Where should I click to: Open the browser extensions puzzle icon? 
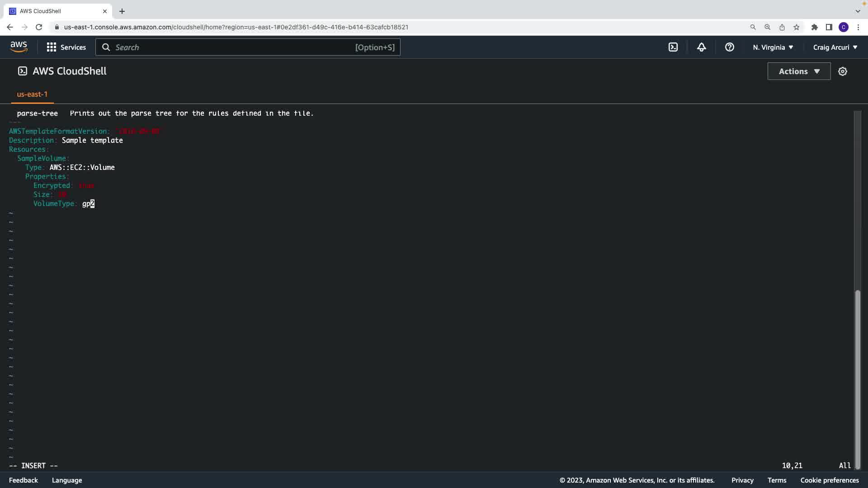(814, 27)
